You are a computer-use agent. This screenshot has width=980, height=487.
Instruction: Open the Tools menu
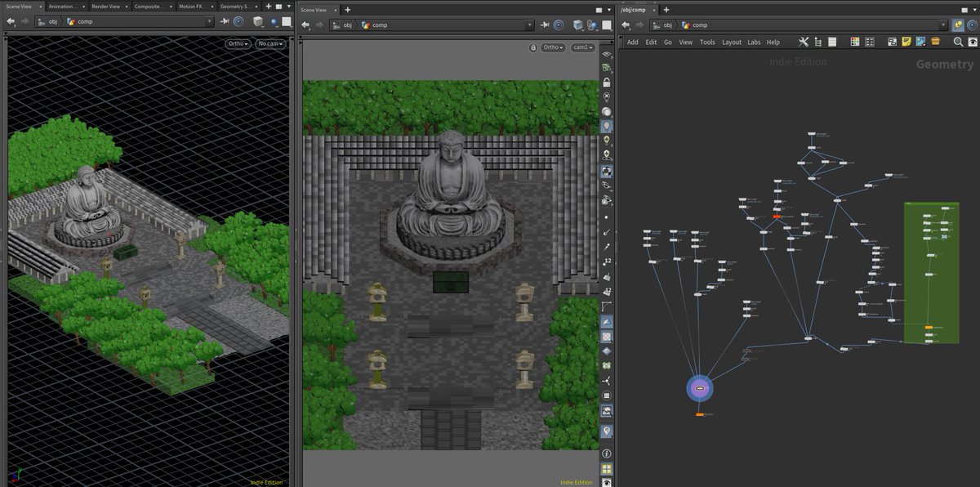click(707, 42)
